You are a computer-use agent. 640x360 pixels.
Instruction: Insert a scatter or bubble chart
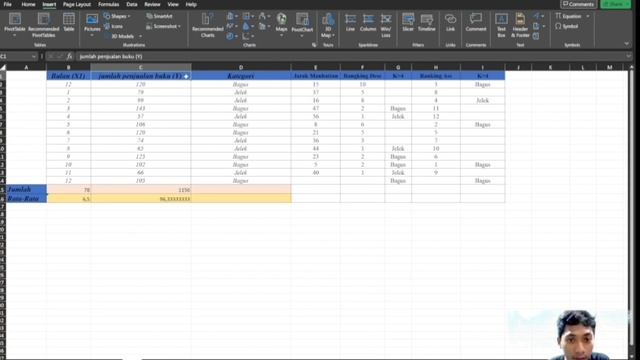pyautogui.click(x=247, y=36)
